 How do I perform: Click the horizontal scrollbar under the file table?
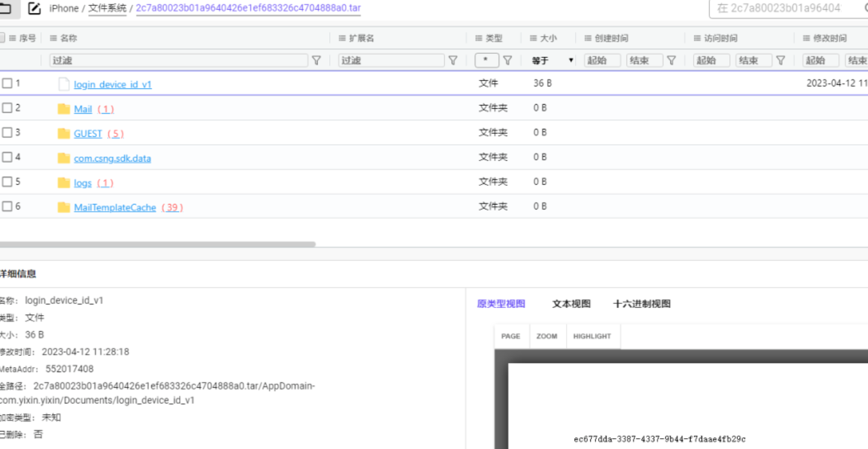pos(157,244)
